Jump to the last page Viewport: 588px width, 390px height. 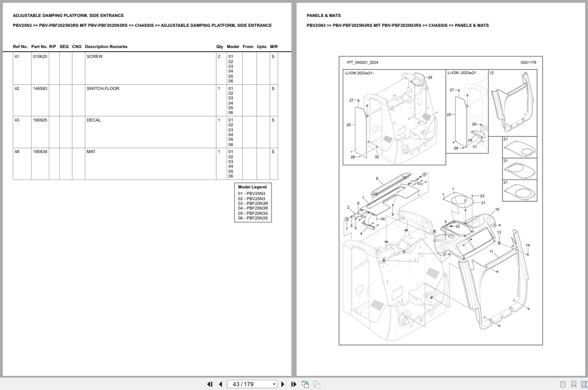tap(294, 384)
